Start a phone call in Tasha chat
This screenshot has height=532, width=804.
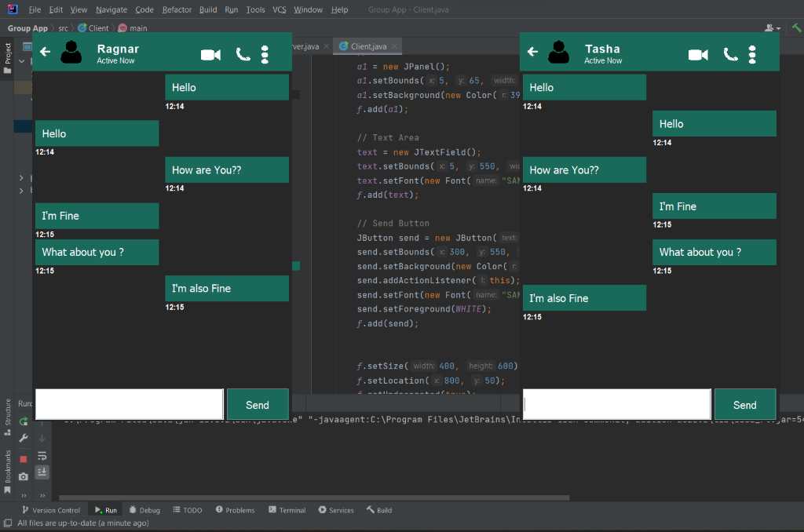pyautogui.click(x=731, y=54)
